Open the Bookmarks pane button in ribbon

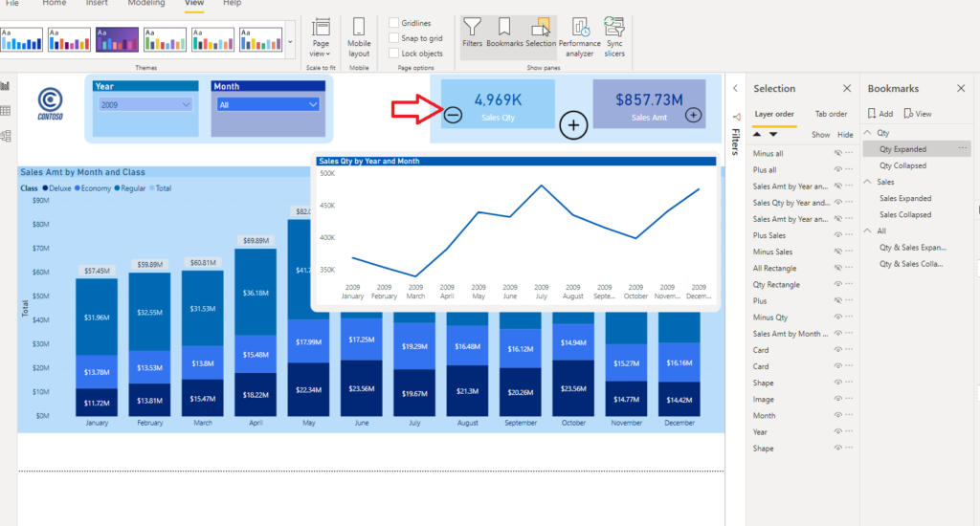pyautogui.click(x=504, y=33)
